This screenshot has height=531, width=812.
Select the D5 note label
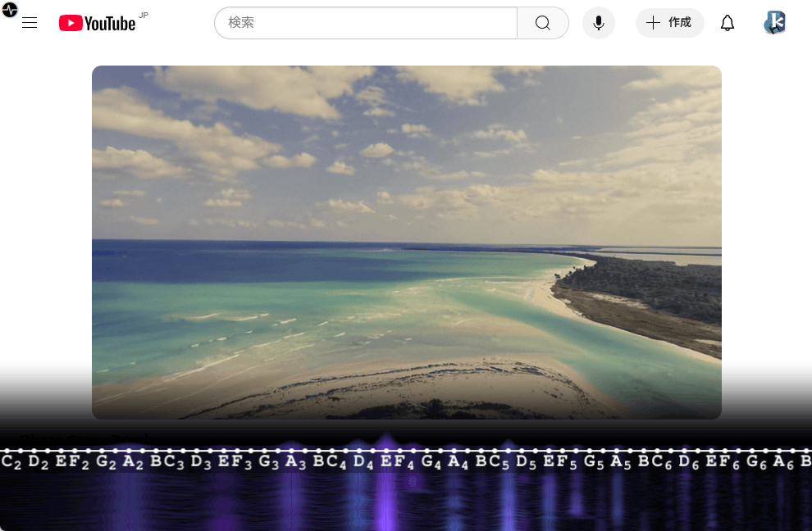(x=526, y=461)
